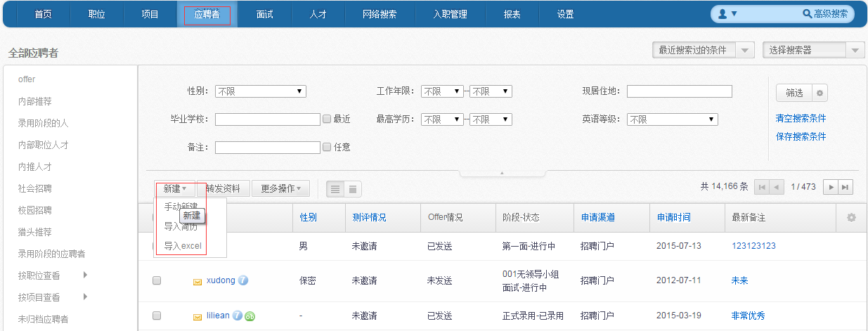The width and height of the screenshot is (868, 331).
Task: Open 最近搜索过的条件 dropdown
Action: point(704,50)
